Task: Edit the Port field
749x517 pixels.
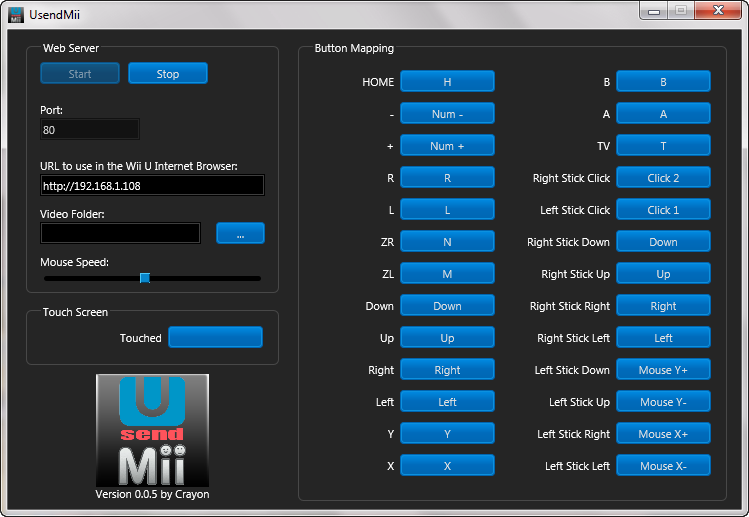Action: click(90, 129)
